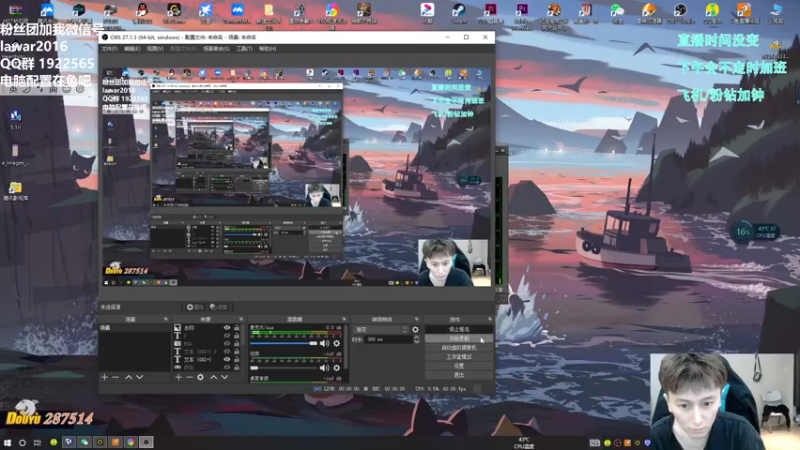Open 视频 audio channel settings gear
The height and width of the screenshot is (450, 800).
coord(337,368)
